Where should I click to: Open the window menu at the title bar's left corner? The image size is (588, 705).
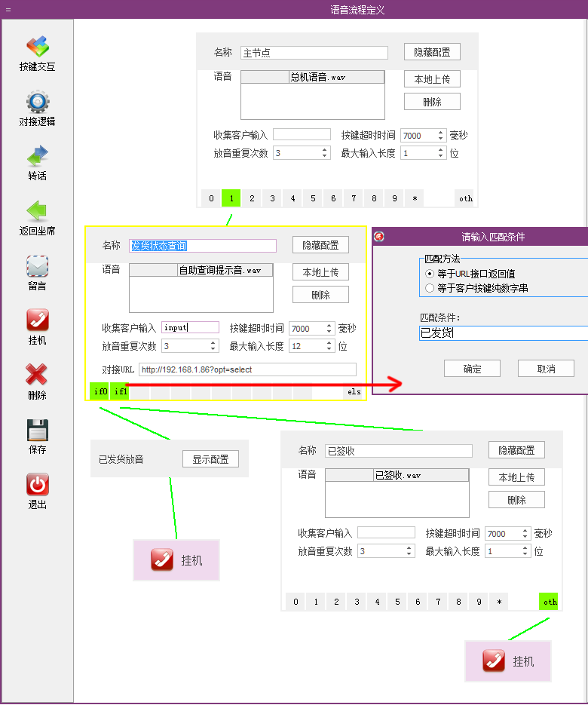[x=8, y=10]
